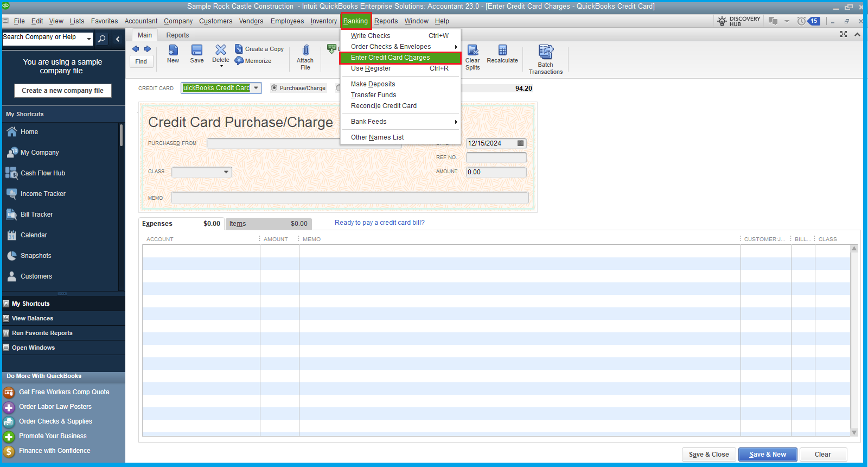Collapse the ribbon with the up chevron

(x=857, y=34)
